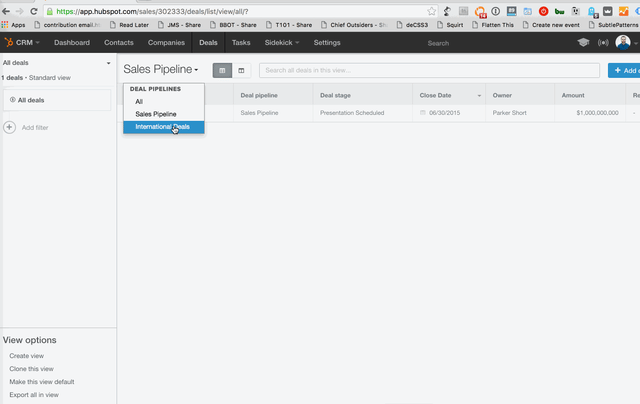
Task: Open the Tasks tab
Action: click(241, 42)
